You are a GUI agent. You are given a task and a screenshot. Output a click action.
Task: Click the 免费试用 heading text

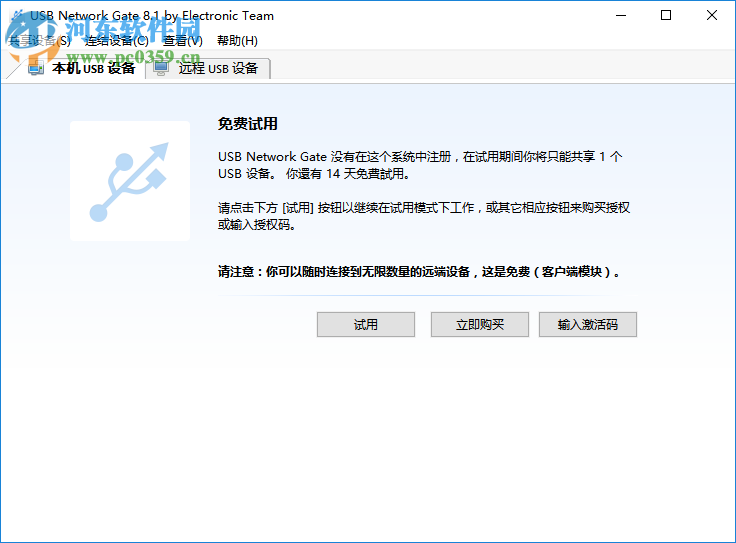pyautogui.click(x=248, y=124)
